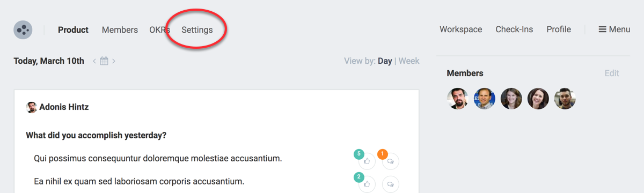644x193 pixels.
Task: Go to Check-Ins page
Action: (x=514, y=29)
